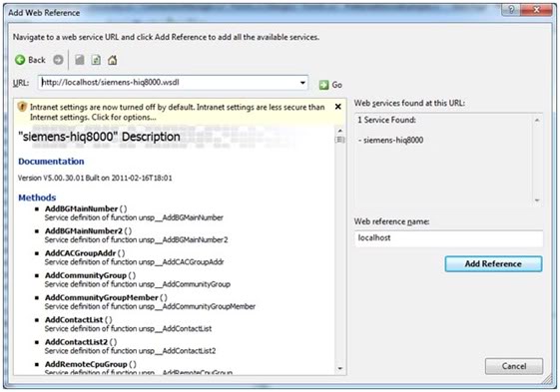
Task: Click services list scroll down arrow
Action: click(x=537, y=200)
